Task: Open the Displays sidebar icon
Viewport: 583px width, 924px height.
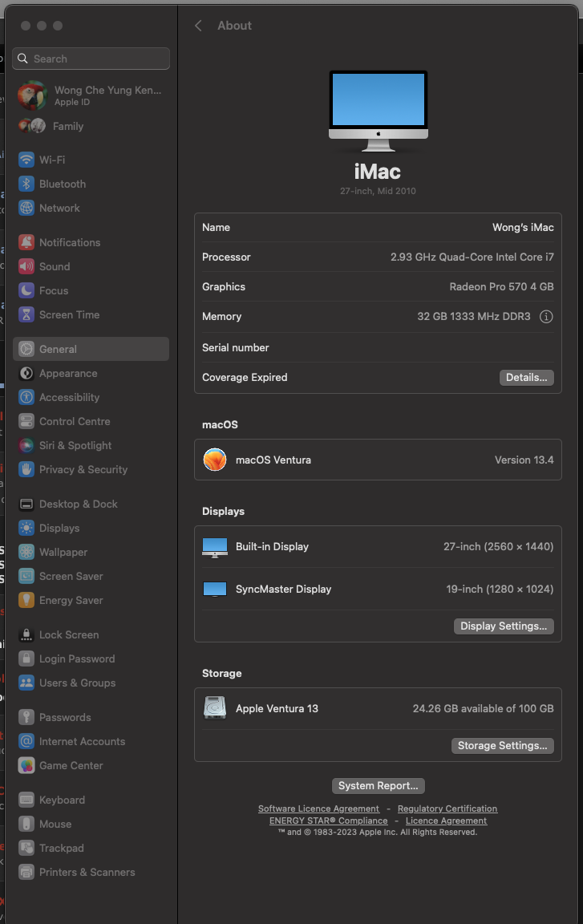Action: point(26,528)
